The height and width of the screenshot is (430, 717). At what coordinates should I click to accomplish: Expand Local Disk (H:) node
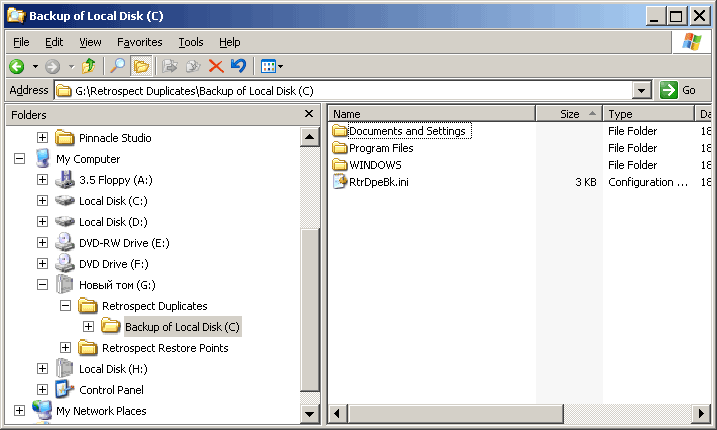[43, 369]
